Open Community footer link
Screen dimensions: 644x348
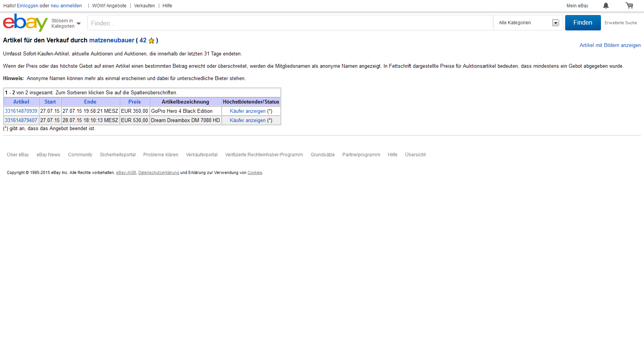click(80, 155)
